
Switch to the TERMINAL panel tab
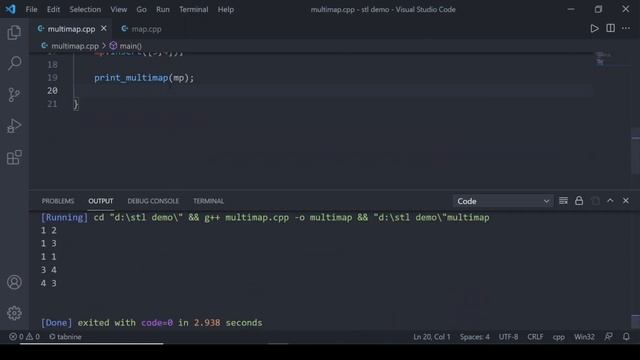208,201
